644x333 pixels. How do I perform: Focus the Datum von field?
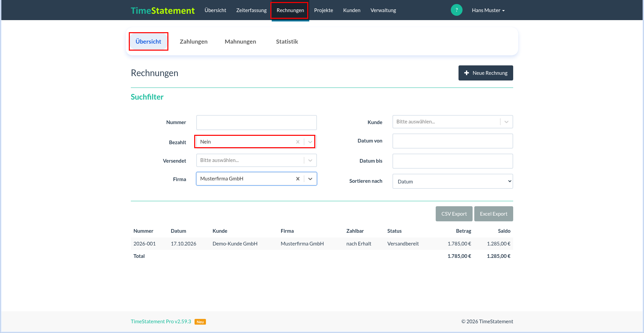click(453, 141)
